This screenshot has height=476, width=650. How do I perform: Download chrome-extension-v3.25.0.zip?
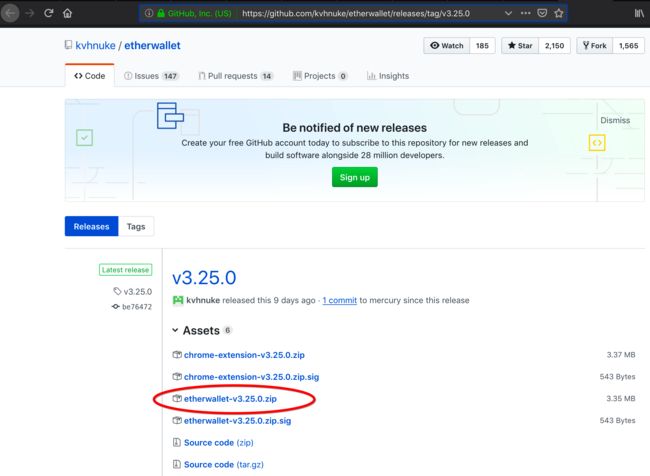point(244,355)
